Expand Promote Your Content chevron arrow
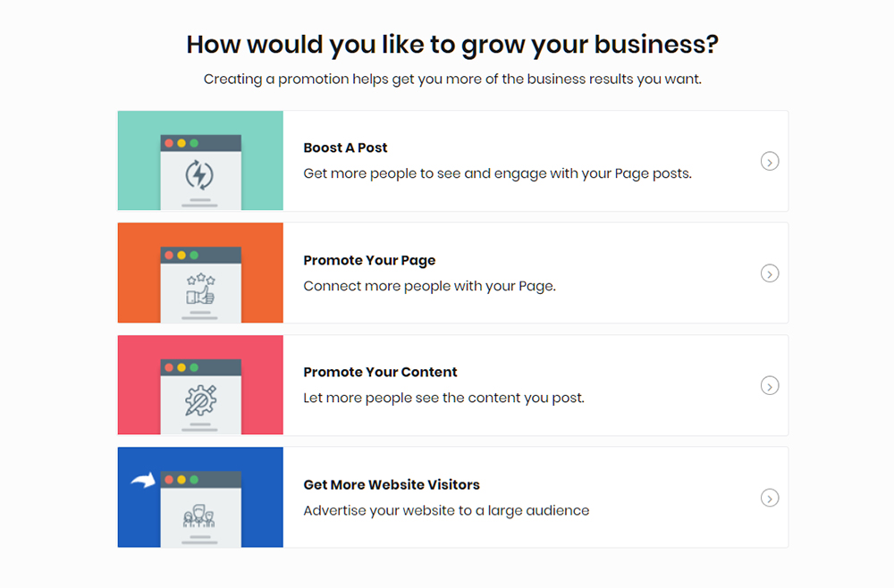894x588 pixels. tap(770, 386)
